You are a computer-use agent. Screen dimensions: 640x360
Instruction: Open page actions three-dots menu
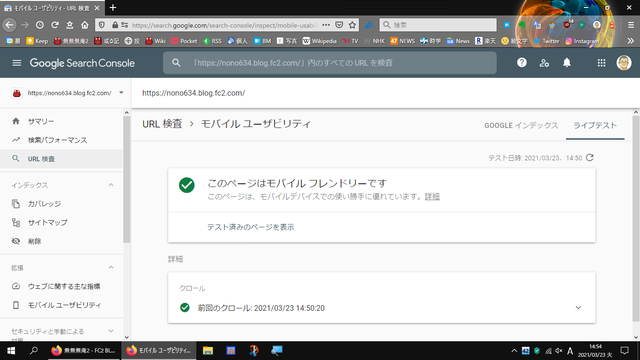click(326, 25)
